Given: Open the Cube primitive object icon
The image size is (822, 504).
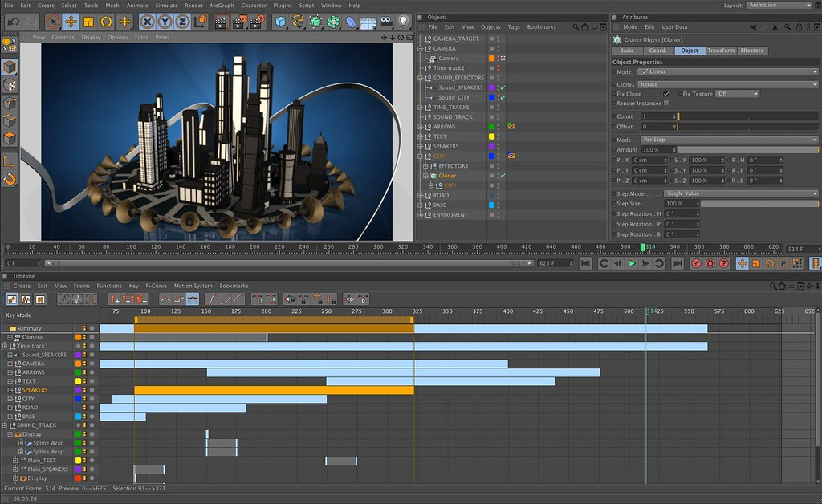Looking at the screenshot, I should click(280, 22).
